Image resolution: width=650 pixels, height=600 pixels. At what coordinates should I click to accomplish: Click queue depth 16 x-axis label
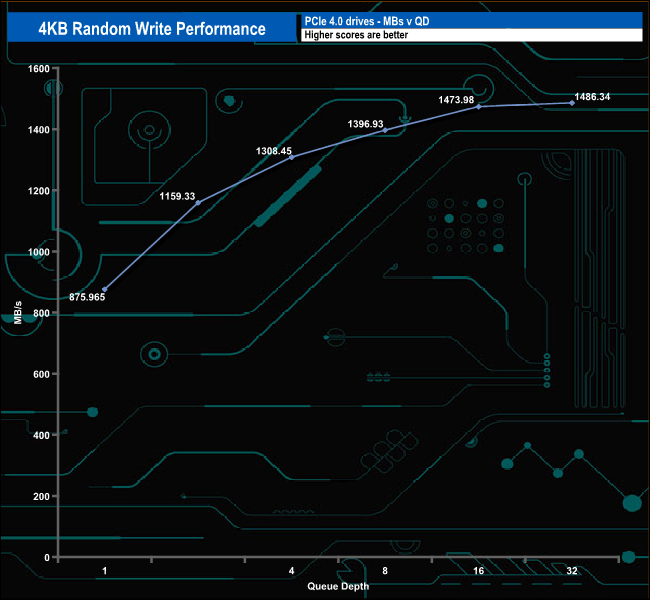(478, 571)
